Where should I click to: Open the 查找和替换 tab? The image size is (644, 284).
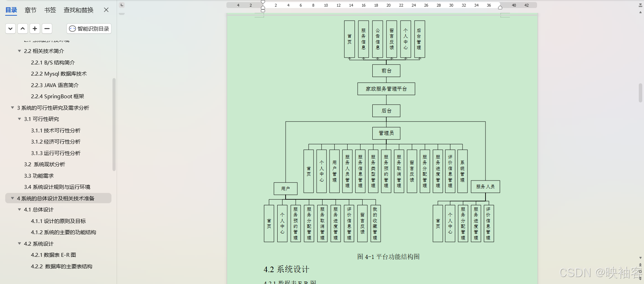(78, 10)
